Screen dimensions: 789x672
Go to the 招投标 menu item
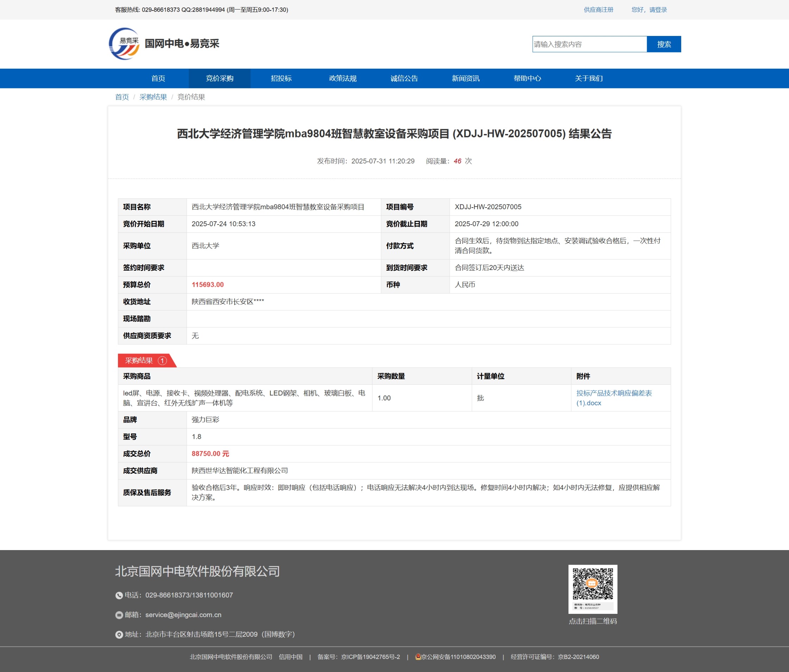(x=281, y=79)
